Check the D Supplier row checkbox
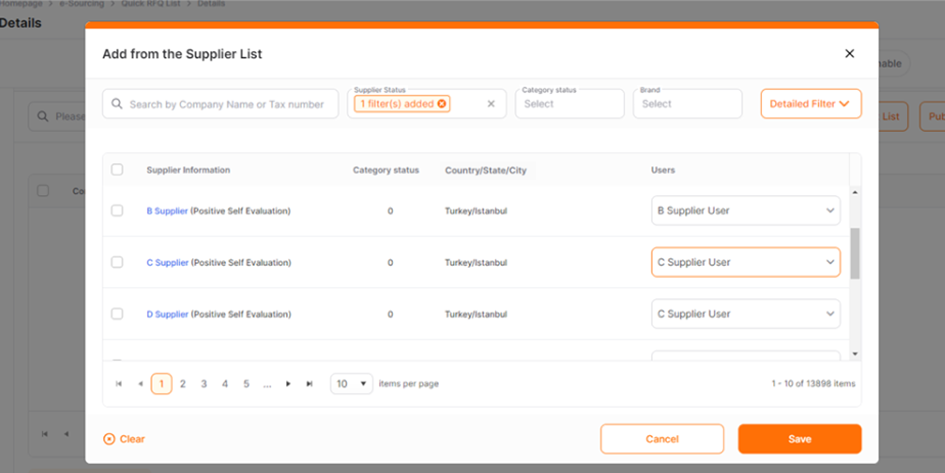The width and height of the screenshot is (945, 473). [x=117, y=314]
